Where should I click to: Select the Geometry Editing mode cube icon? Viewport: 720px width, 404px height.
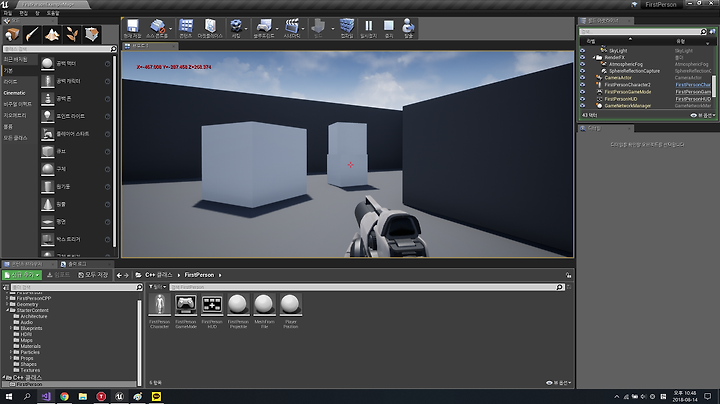click(x=91, y=34)
